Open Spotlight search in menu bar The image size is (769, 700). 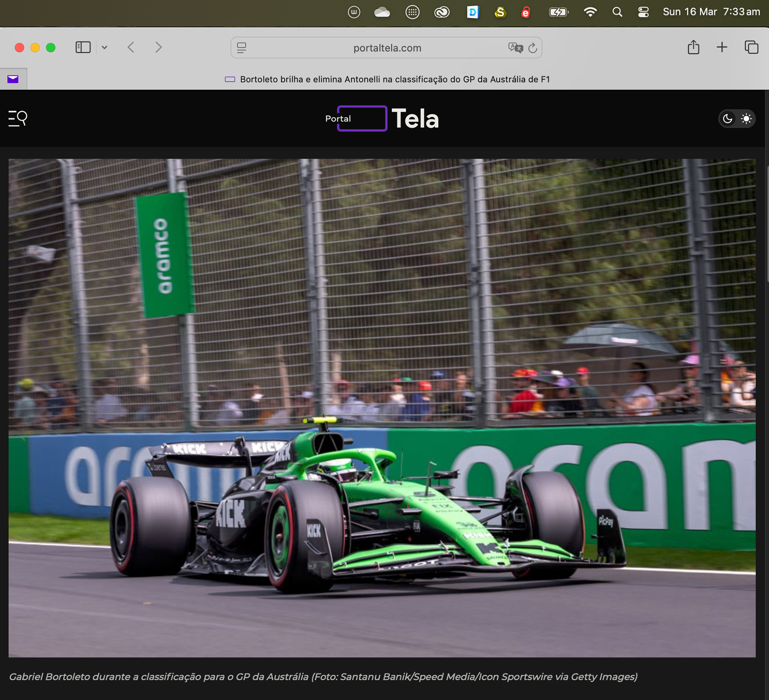point(617,12)
